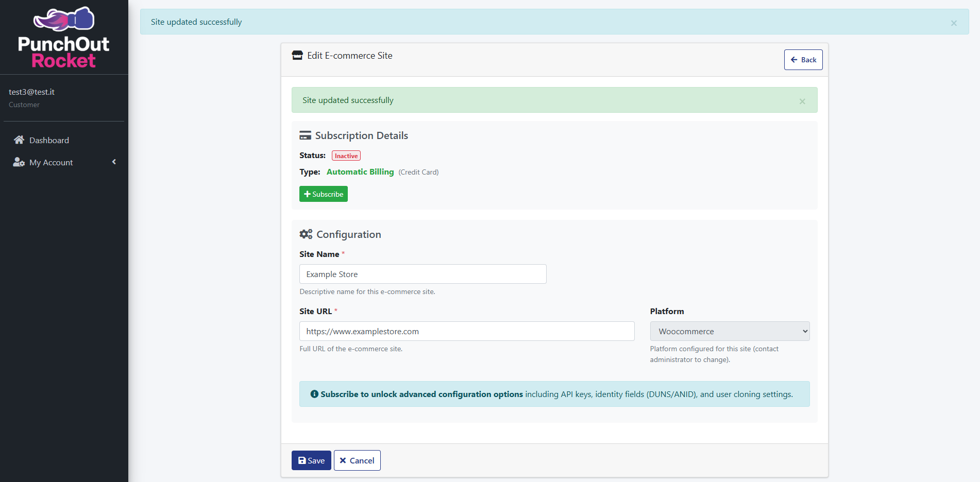The width and height of the screenshot is (980, 482).
Task: Click the Dashboard home icon
Action: pos(19,140)
